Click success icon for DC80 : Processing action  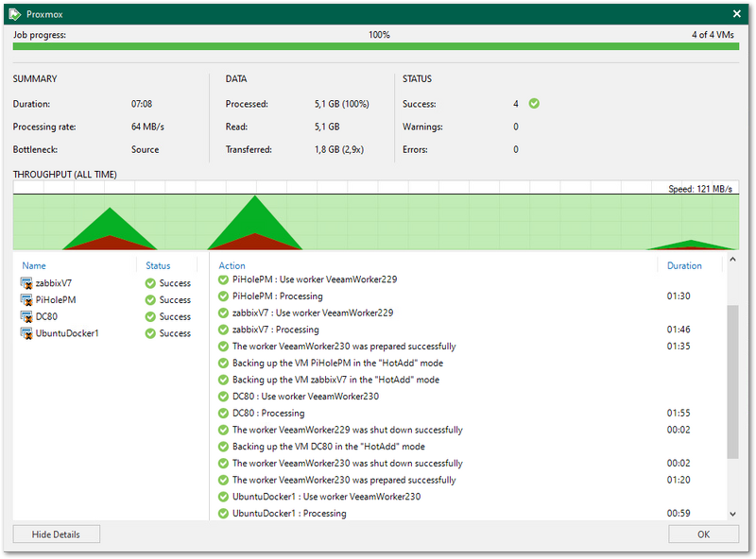click(x=224, y=414)
